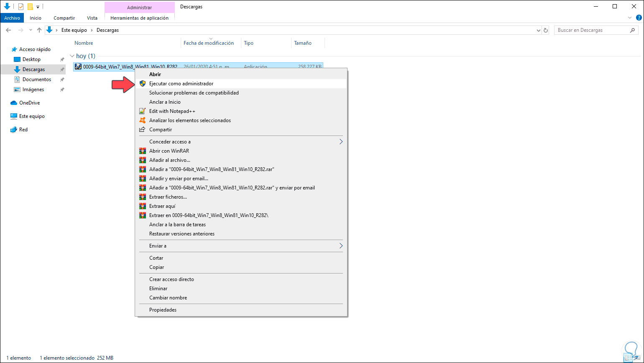Select 'Este equipo' in the navigation pane

(x=32, y=116)
